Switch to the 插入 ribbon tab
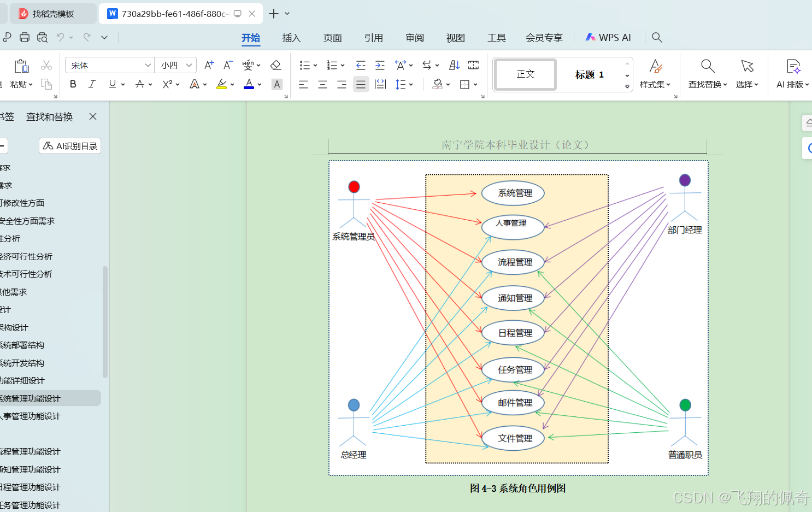The image size is (812, 512). [x=291, y=37]
